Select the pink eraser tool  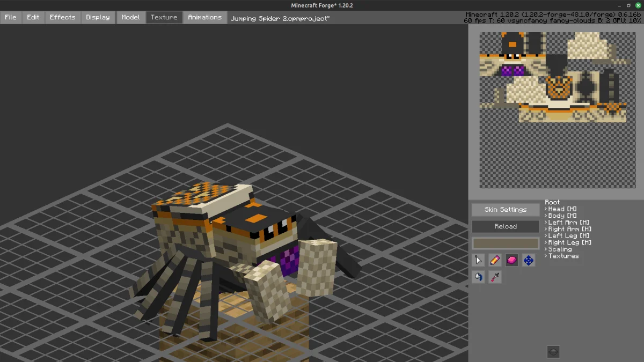[512, 260]
